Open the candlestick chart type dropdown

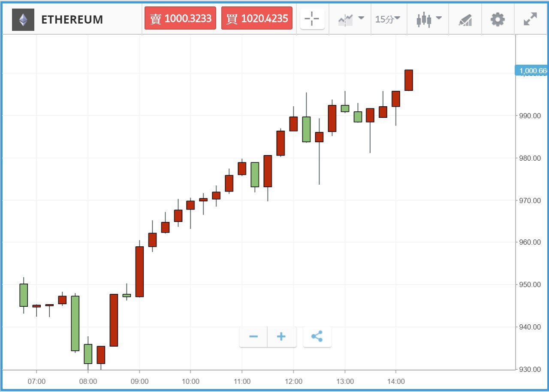coord(428,19)
